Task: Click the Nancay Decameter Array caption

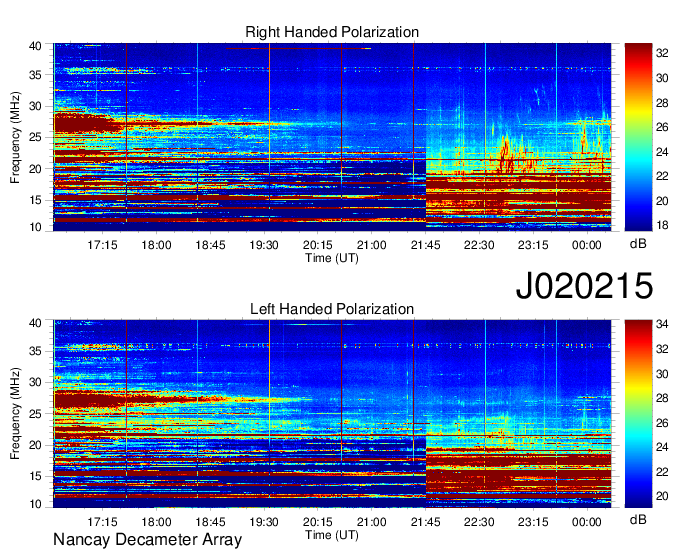Action: (147, 540)
